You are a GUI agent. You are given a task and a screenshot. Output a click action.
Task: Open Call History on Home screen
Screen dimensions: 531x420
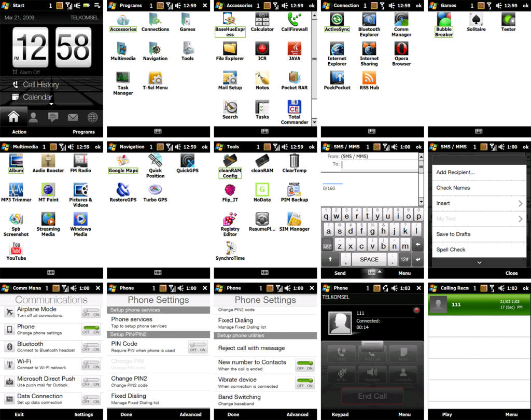40,85
